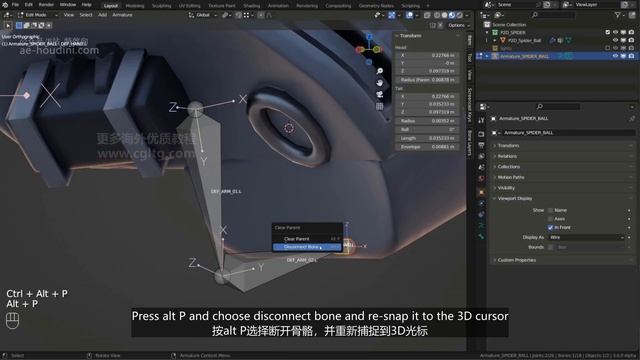Switch to the UV Editing workspace tab
Viewport: 640px width, 360px height.
point(190,6)
